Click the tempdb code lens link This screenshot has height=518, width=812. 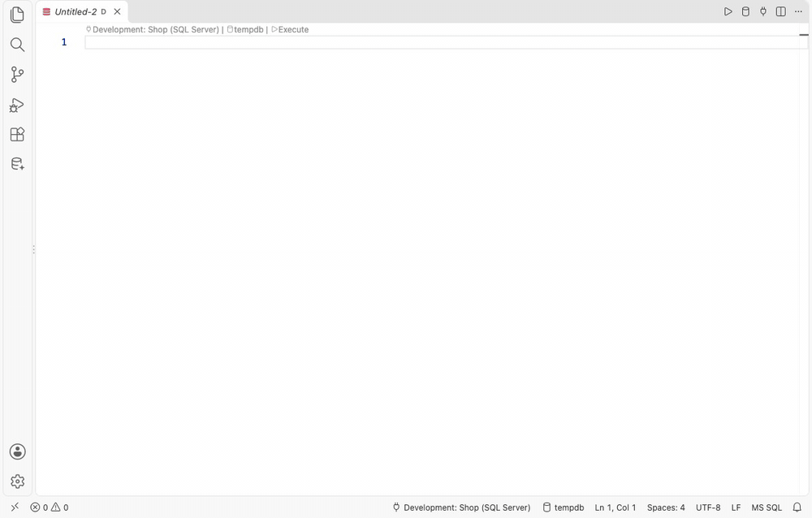click(x=245, y=29)
